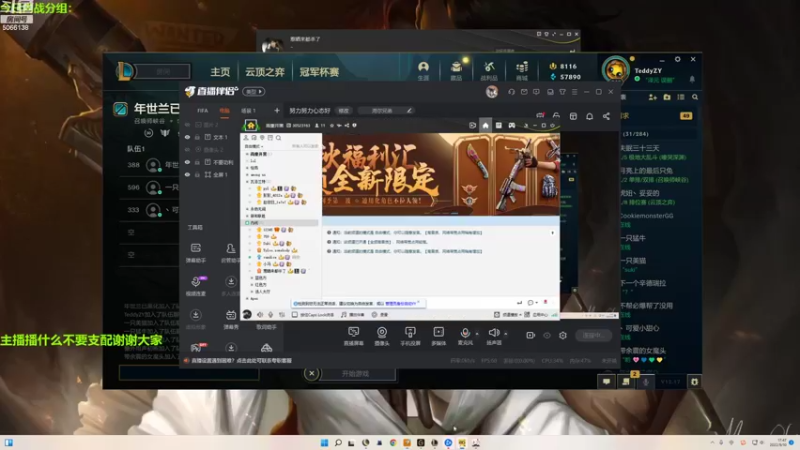Click add friend icon in League friends panel

tap(652, 97)
